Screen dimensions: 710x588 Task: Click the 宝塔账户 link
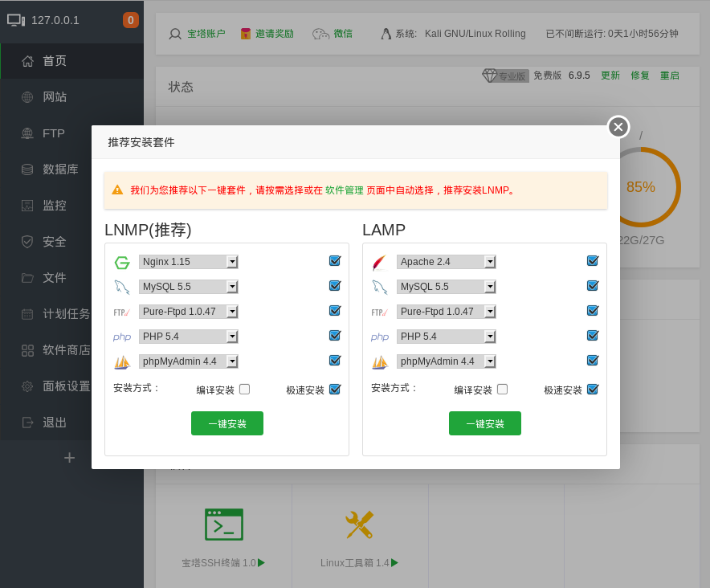tap(206, 34)
